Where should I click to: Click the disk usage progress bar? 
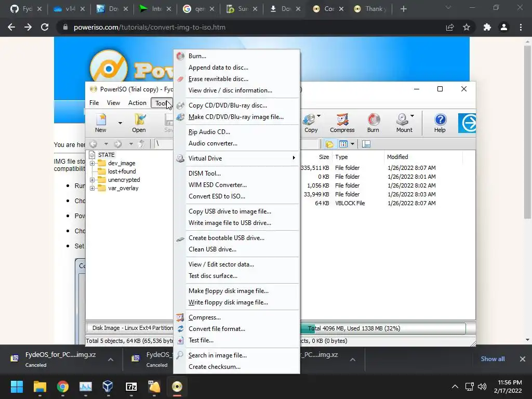tap(383, 328)
